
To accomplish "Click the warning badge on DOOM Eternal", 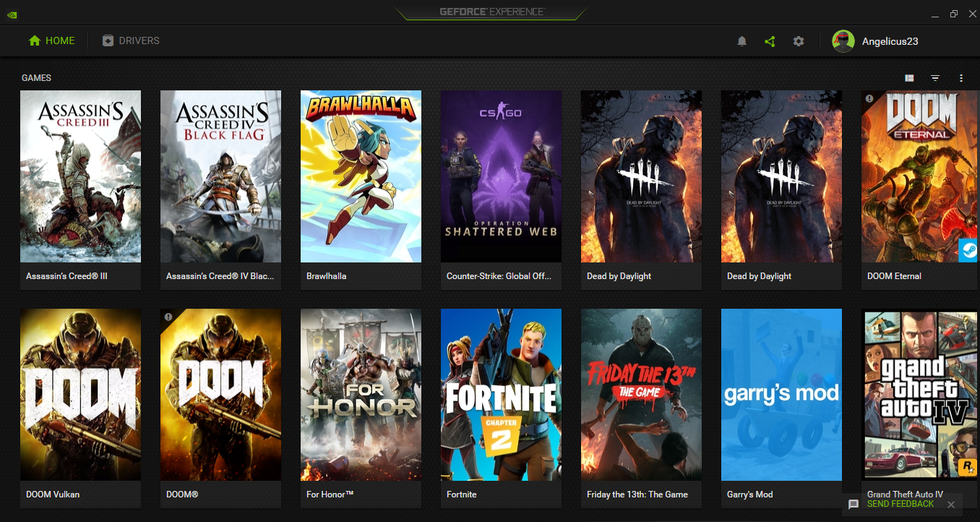I will [869, 98].
